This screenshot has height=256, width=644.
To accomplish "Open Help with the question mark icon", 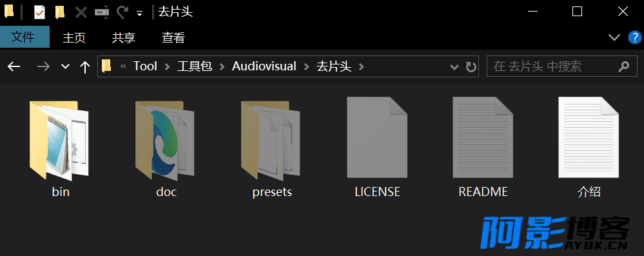I will [635, 38].
